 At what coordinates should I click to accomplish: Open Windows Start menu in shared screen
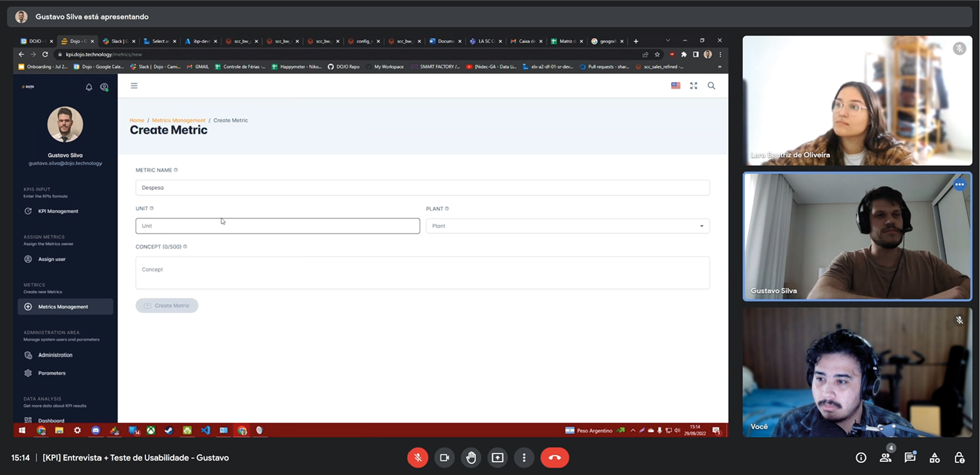(22, 431)
